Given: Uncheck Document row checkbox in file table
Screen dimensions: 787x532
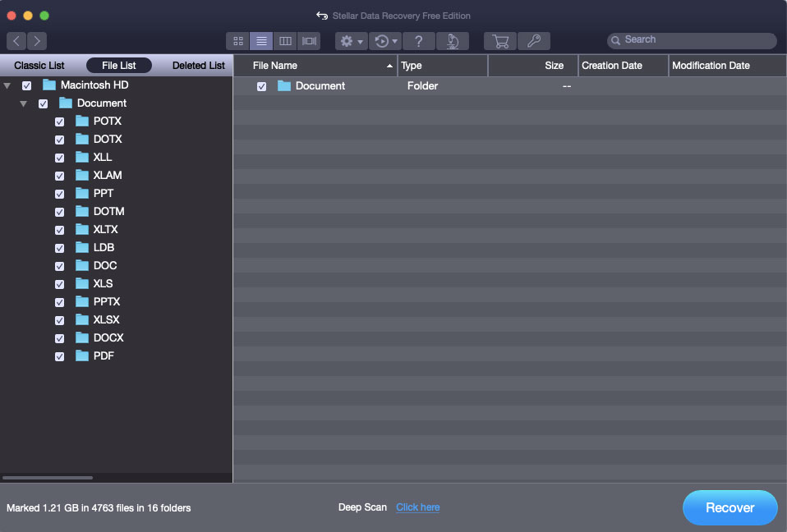Looking at the screenshot, I should 261,87.
